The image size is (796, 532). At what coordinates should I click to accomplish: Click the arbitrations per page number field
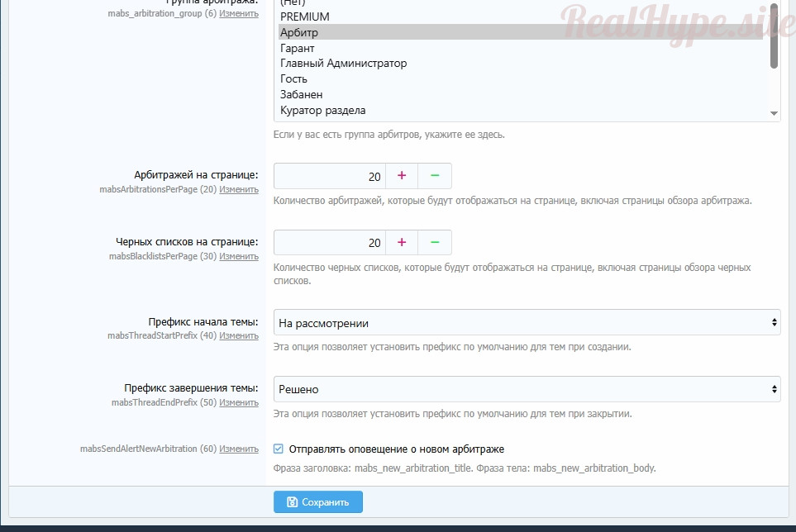pyautogui.click(x=329, y=176)
